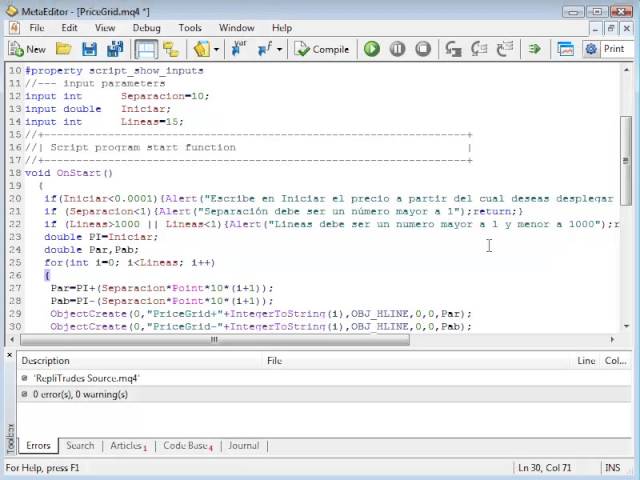Click the list variables 'var' icon
Image resolution: width=640 pixels, height=480 pixels.
tap(239, 49)
